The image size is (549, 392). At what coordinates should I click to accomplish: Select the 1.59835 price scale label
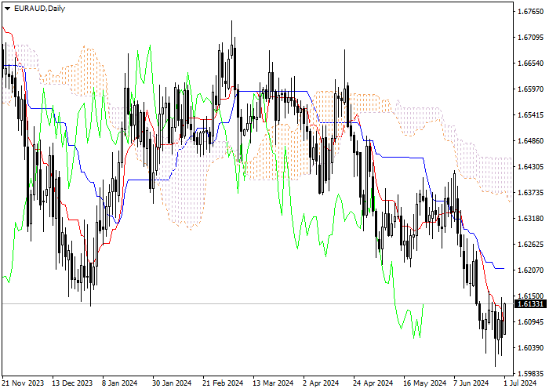coord(530,373)
